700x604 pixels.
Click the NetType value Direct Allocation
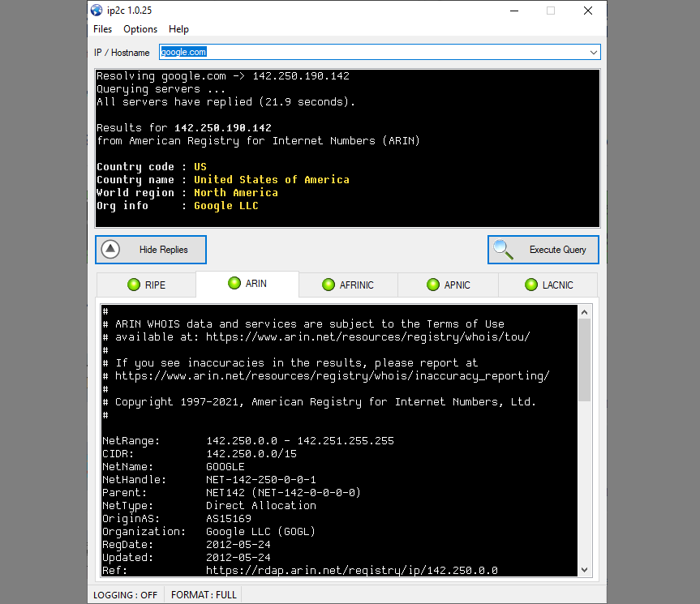tap(261, 505)
